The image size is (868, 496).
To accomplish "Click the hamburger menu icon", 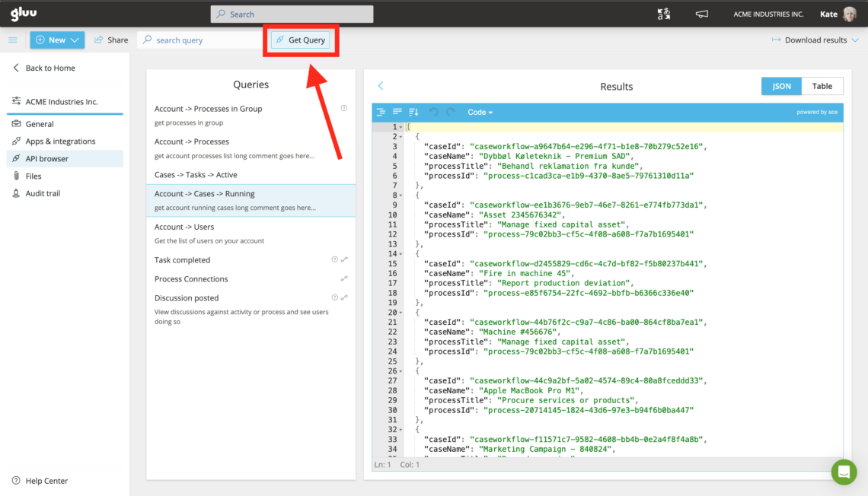I will 13,40.
